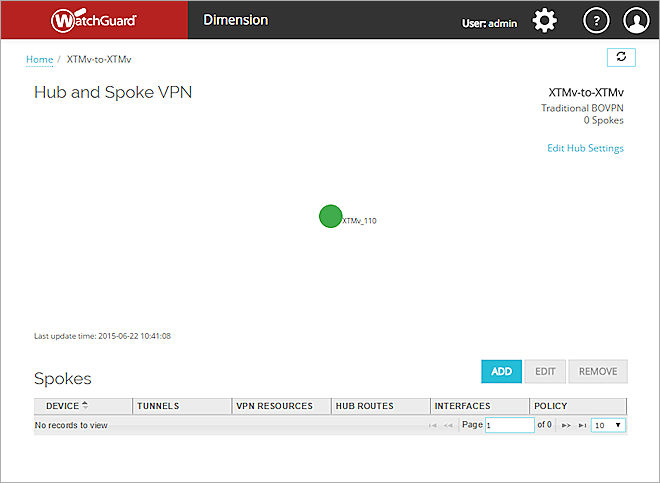Click the XTMv_110 node label
This screenshot has width=660, height=483.
tap(359, 221)
